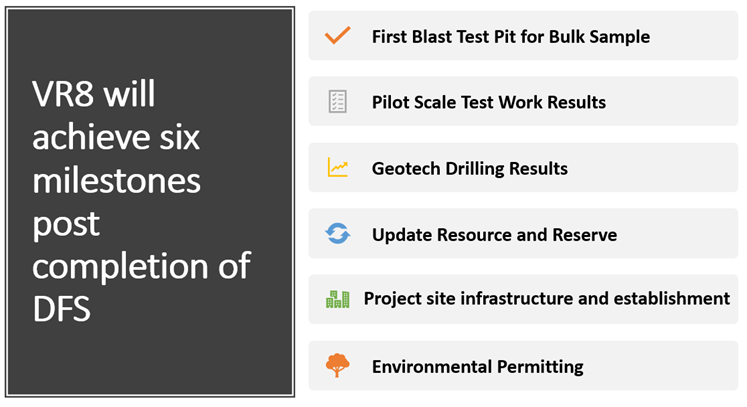This screenshot has height=407, width=747.
Task: Click the checklist clipboard icon
Action: pyautogui.click(x=337, y=102)
